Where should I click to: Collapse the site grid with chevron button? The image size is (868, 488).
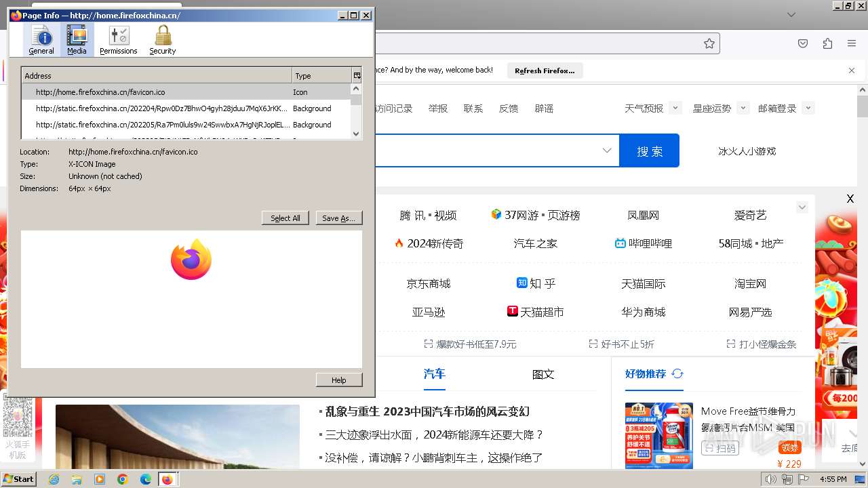[x=802, y=207]
